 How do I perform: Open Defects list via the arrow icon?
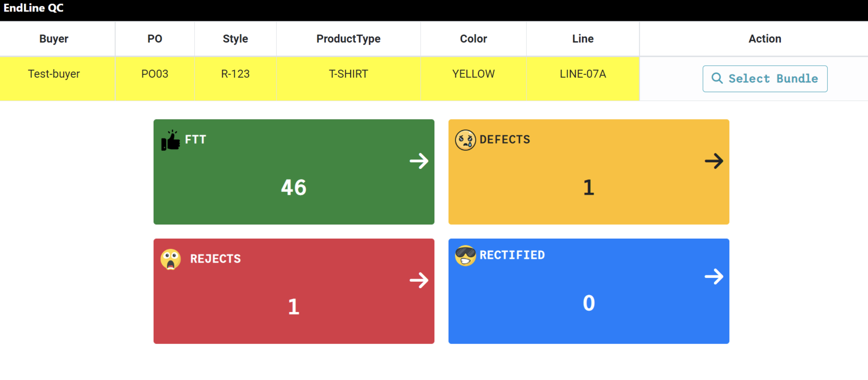714,161
